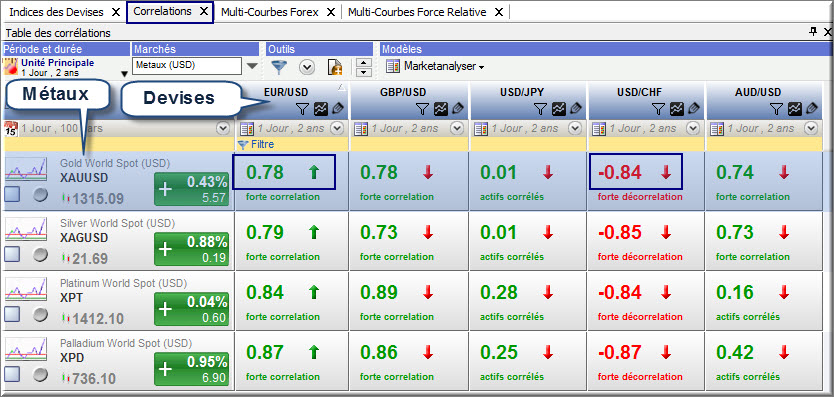
Task: Select the 0.42 XPD AUD/USD correlation cell
Action: [x=764, y=360]
